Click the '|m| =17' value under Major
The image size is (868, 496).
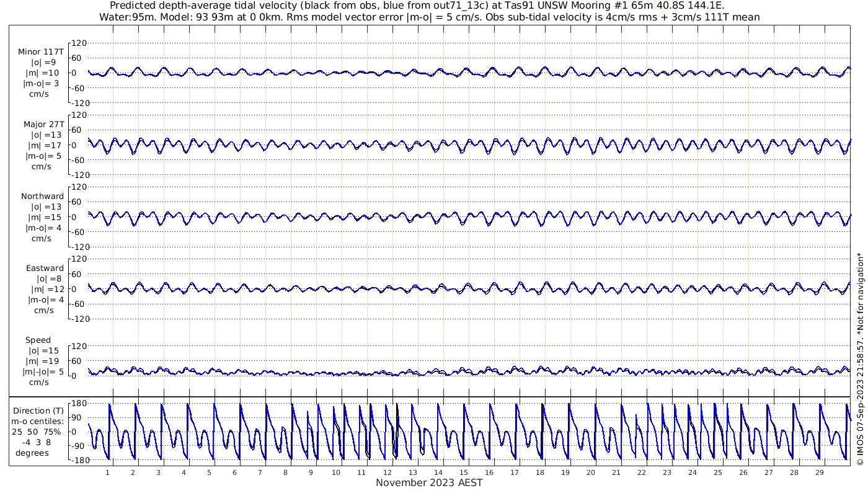click(x=45, y=145)
